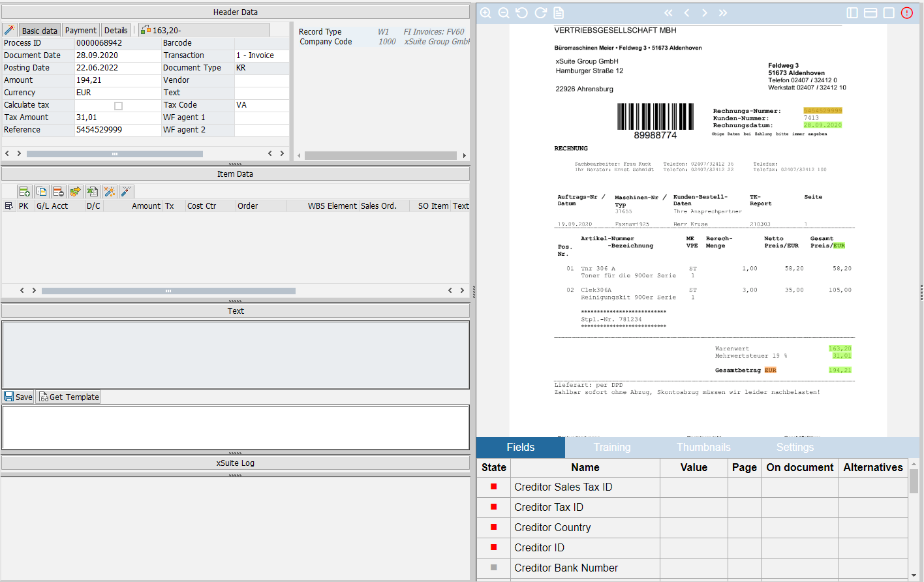Insert a new row in Item Data
The image size is (924, 582).
pos(24,191)
